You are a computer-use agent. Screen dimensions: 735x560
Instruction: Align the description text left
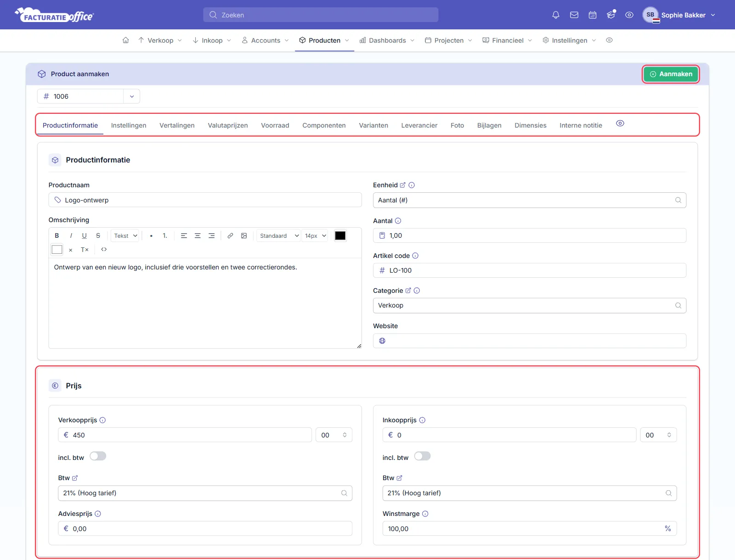(184, 235)
